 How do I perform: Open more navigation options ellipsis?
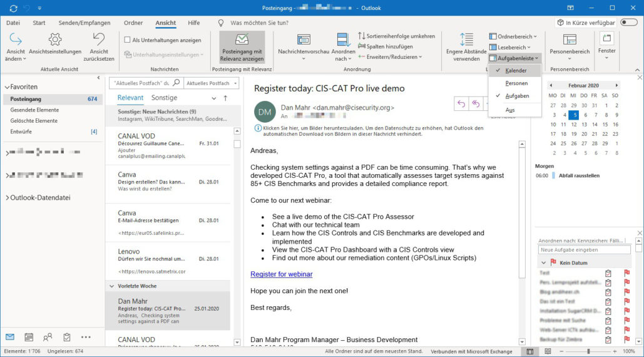tap(85, 338)
